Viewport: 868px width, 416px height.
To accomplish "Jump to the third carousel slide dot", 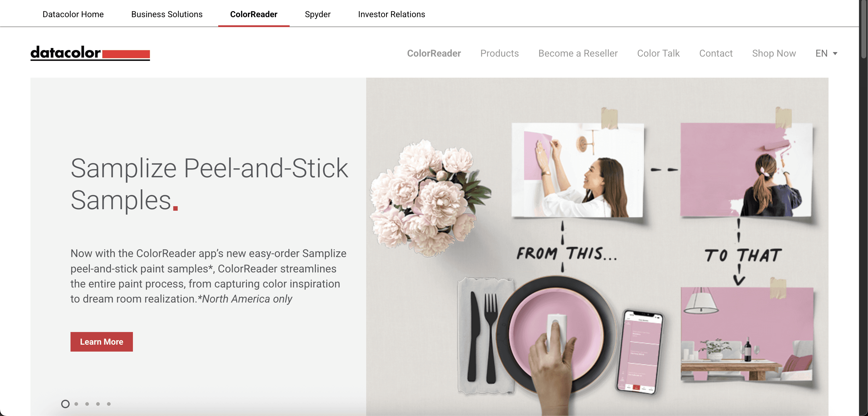I will coord(87,404).
